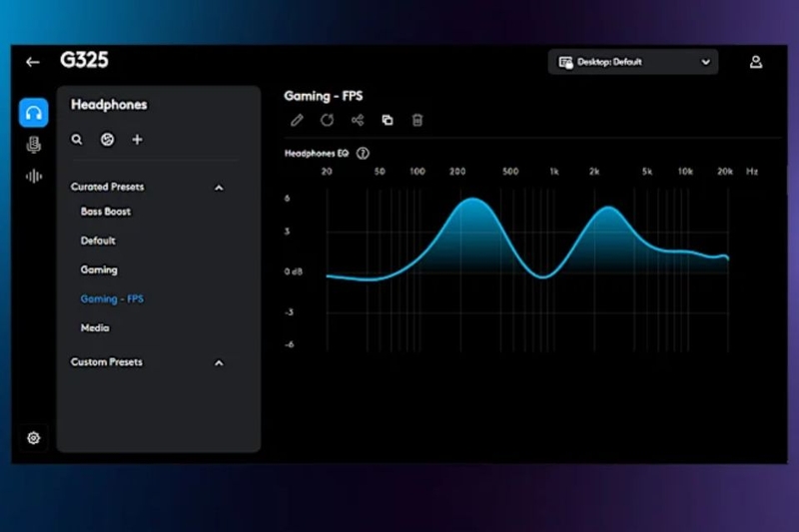The height and width of the screenshot is (532, 799).
Task: Click the EQ curve peak near 200 Hz
Action: [473, 199]
